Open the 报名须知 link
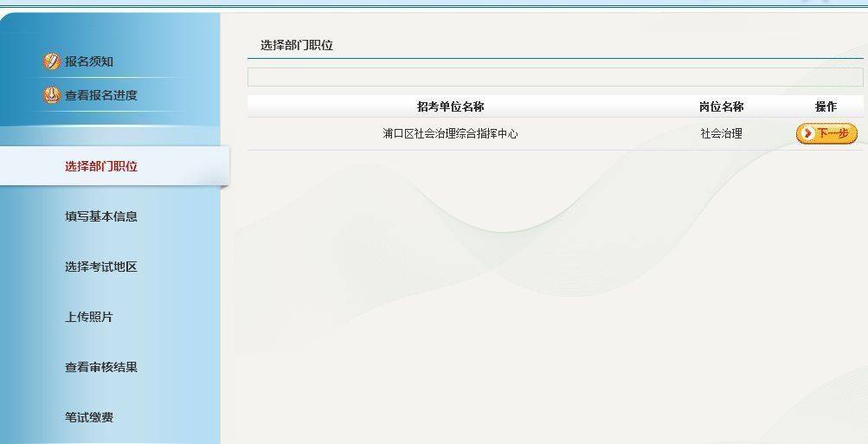 click(89, 61)
